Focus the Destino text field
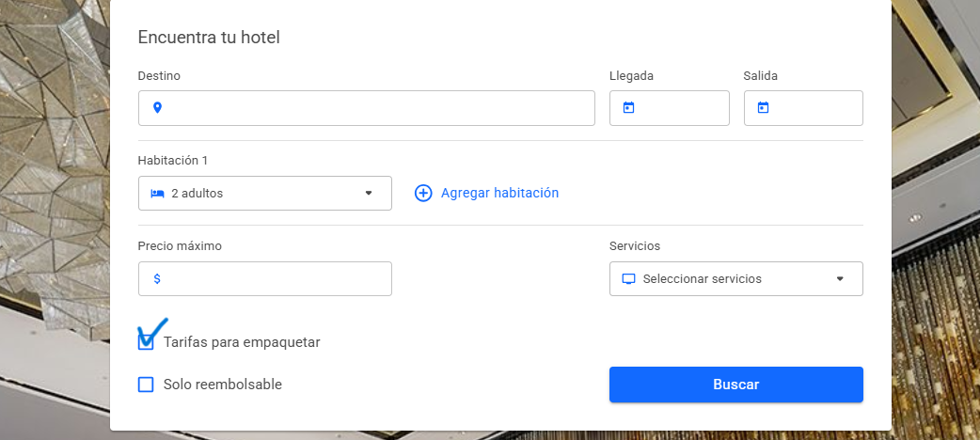Image resolution: width=980 pixels, height=440 pixels. click(366, 108)
